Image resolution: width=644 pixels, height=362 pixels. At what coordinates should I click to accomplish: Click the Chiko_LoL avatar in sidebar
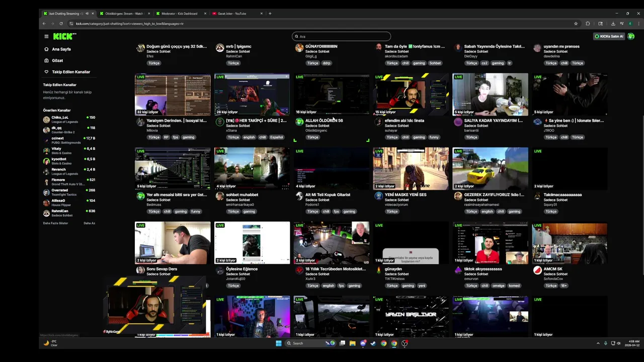tap(46, 120)
